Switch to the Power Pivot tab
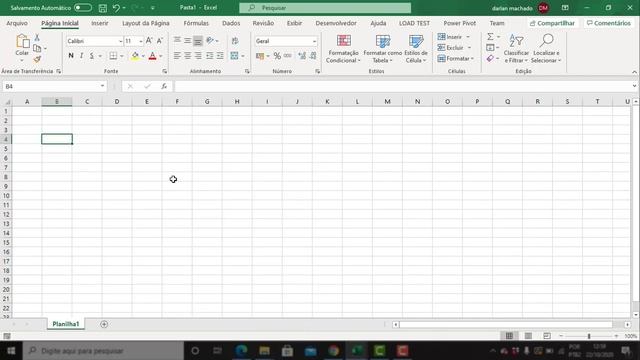Viewport: 640px width, 360px height. [x=460, y=23]
